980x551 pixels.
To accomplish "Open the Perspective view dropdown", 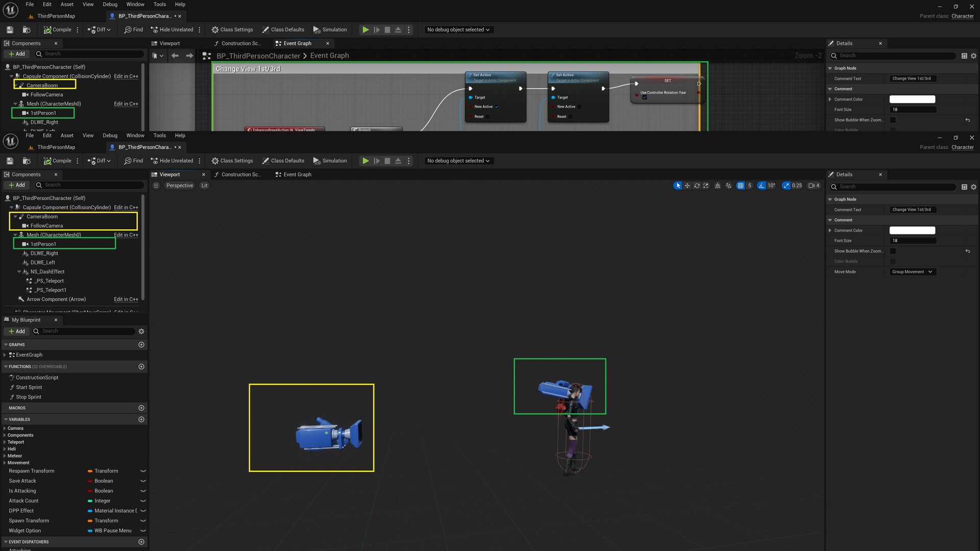I will tap(180, 185).
